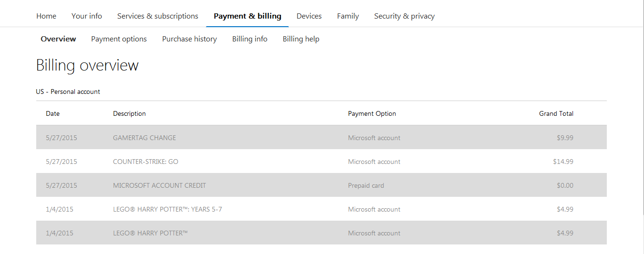Click the Billing help link
644x254 pixels.
tap(301, 39)
